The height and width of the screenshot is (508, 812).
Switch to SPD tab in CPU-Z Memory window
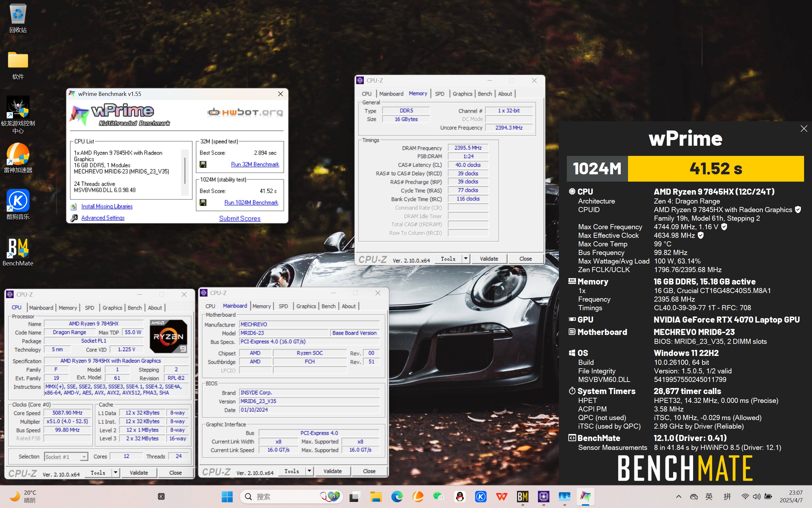[x=440, y=94]
